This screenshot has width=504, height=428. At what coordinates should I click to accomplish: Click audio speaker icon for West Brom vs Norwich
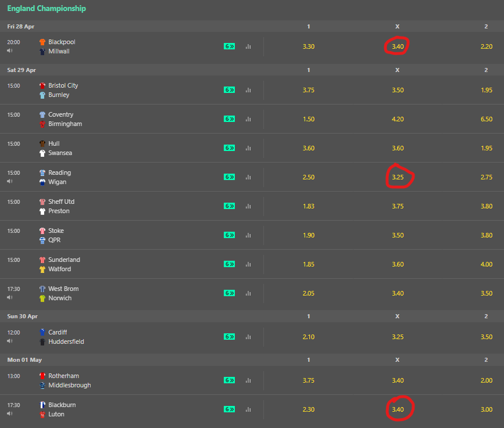coord(10,298)
